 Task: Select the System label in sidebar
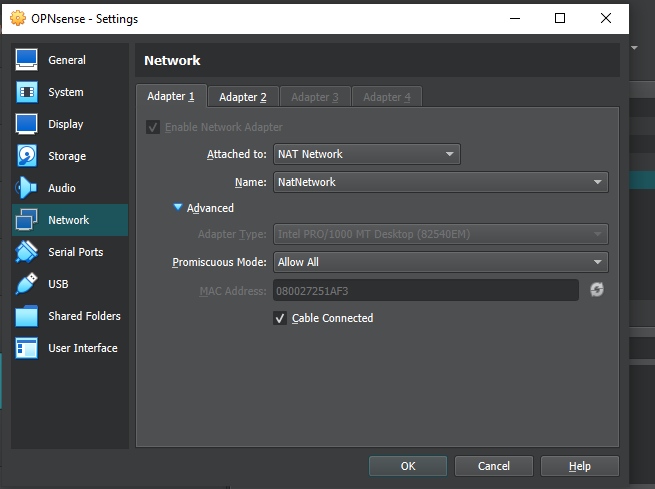66,92
